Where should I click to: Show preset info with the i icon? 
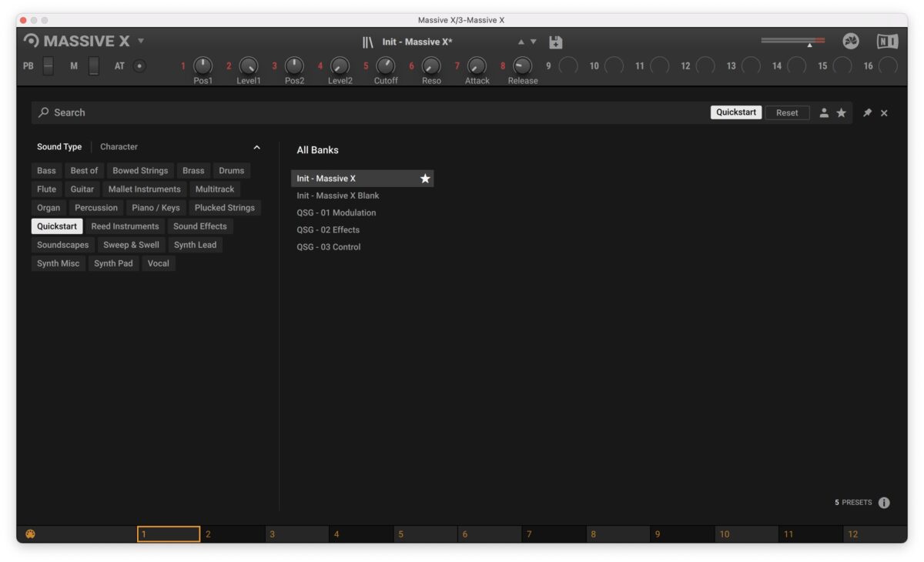pos(884,503)
